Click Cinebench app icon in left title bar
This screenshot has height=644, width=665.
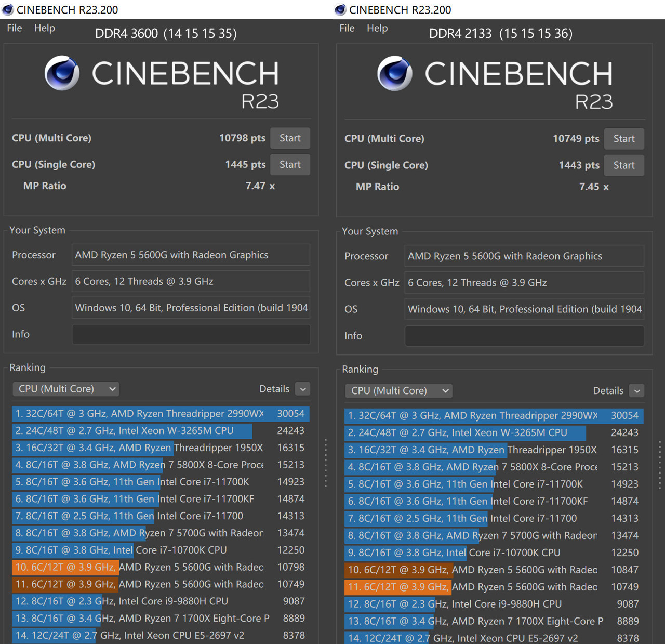tap(8, 9)
